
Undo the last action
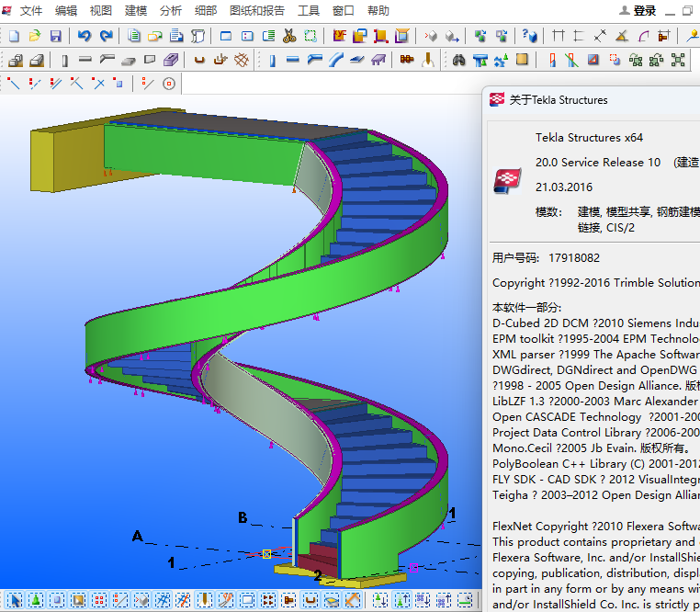click(85, 36)
